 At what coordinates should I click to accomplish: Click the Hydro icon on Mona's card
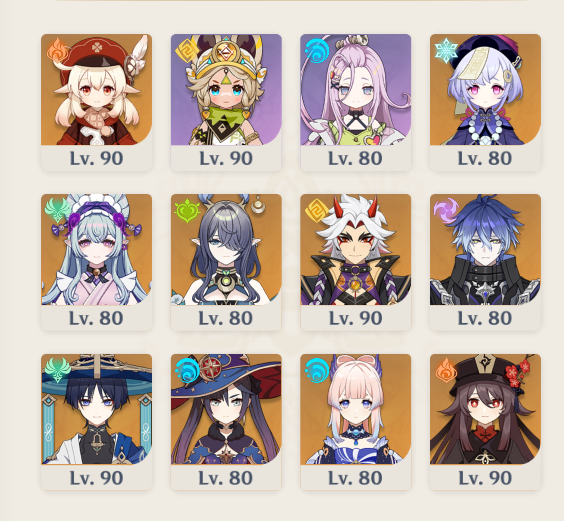click(x=187, y=371)
